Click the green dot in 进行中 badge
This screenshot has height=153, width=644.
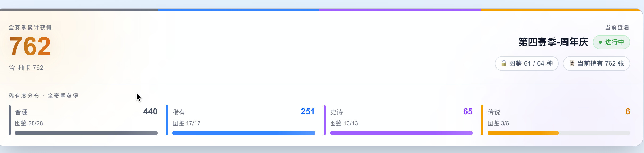600,42
